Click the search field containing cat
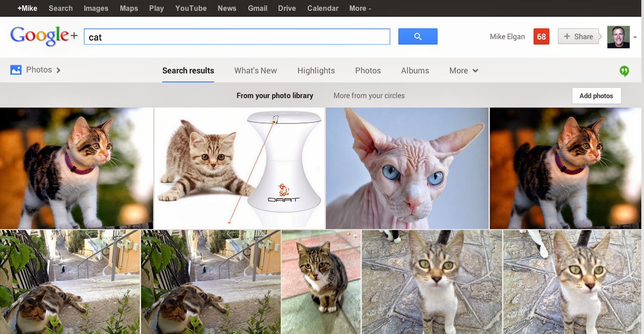Viewport: 644px width, 334px height. [237, 37]
